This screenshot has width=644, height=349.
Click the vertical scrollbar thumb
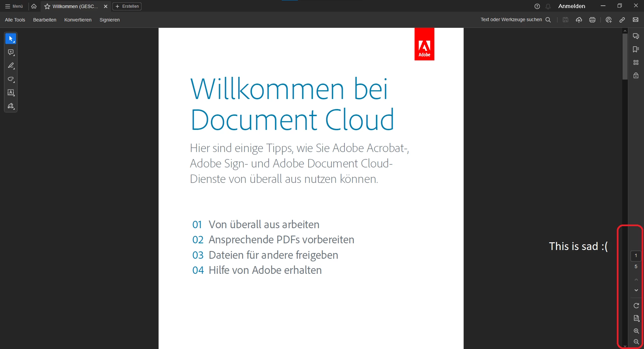pyautogui.click(x=625, y=56)
